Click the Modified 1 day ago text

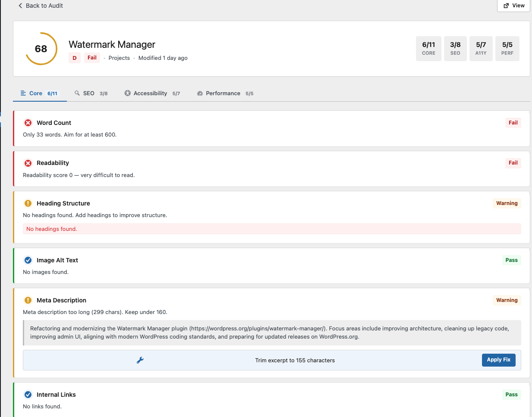pyautogui.click(x=163, y=58)
